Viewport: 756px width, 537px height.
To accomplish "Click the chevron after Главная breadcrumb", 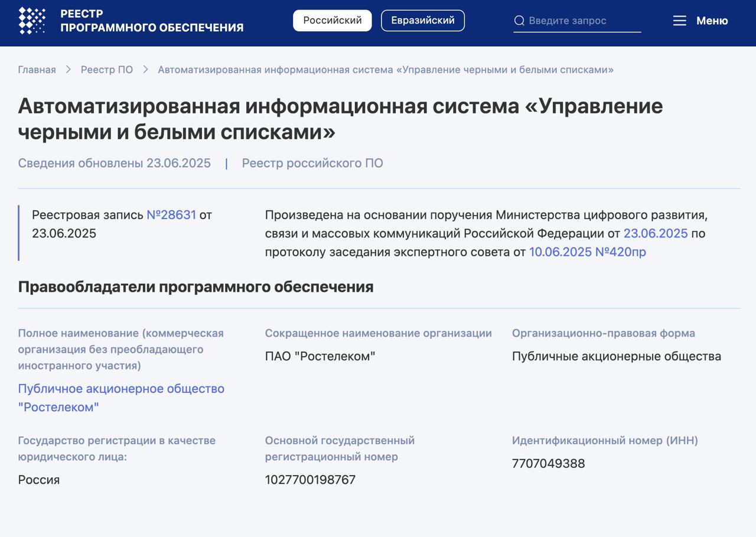I will 69,70.
